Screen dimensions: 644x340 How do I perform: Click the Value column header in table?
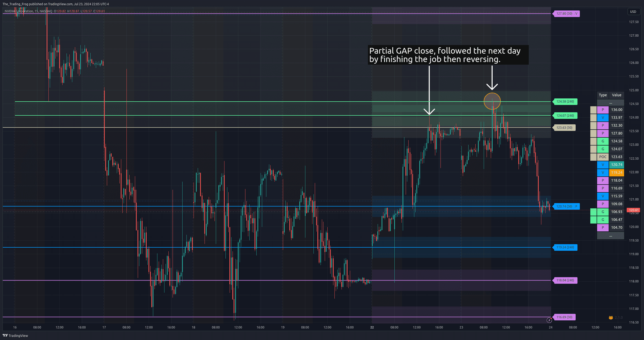[x=617, y=95]
